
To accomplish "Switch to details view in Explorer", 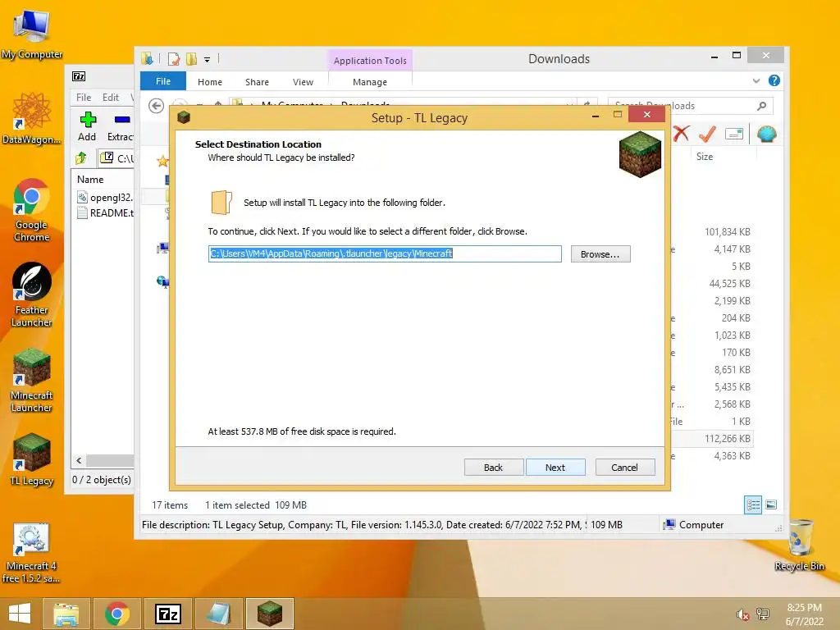I will (x=753, y=504).
